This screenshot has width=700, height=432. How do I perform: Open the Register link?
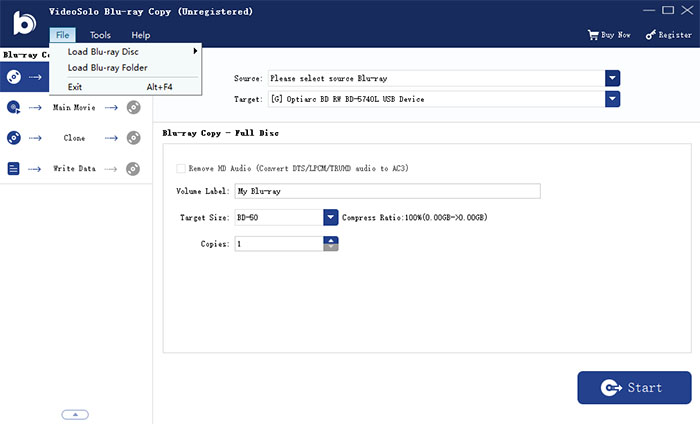675,35
